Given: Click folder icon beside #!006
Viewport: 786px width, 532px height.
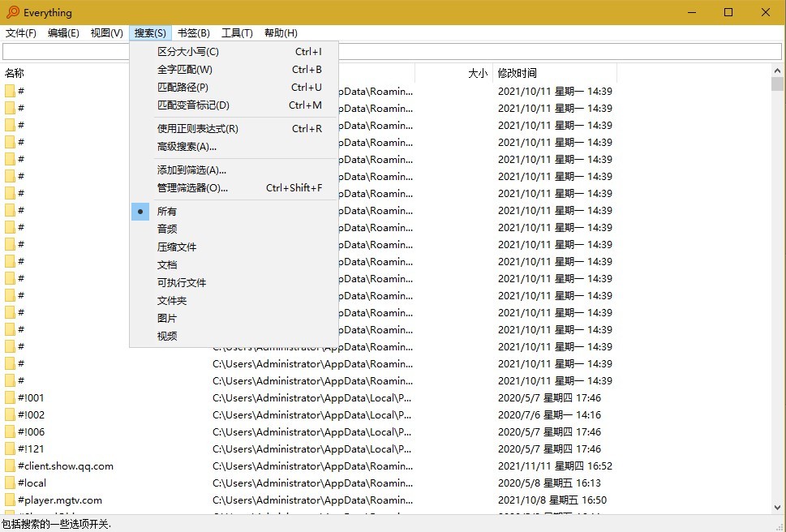Looking at the screenshot, I should click(10, 431).
